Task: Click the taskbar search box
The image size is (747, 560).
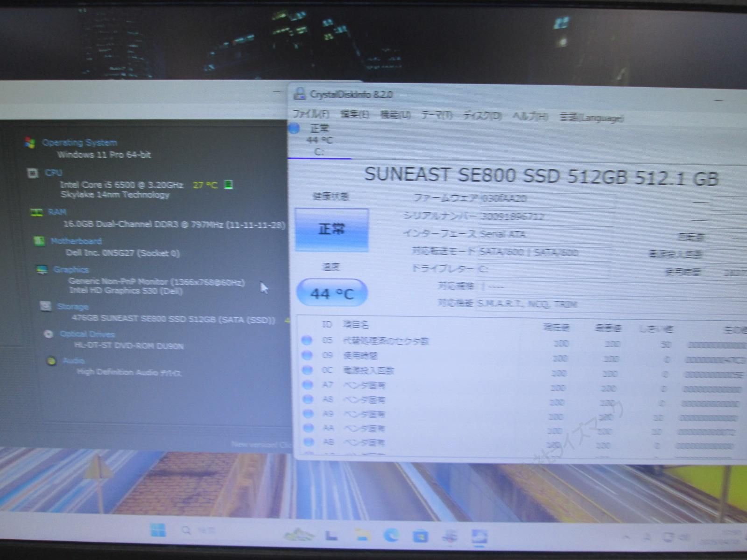Action: 199,531
